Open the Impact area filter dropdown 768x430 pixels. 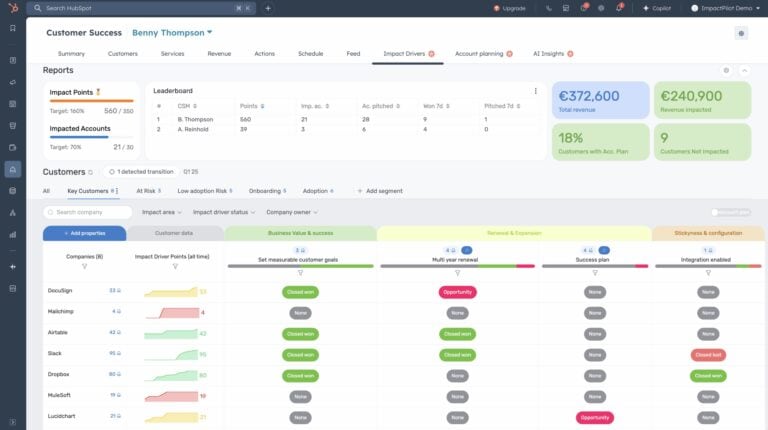[162, 212]
